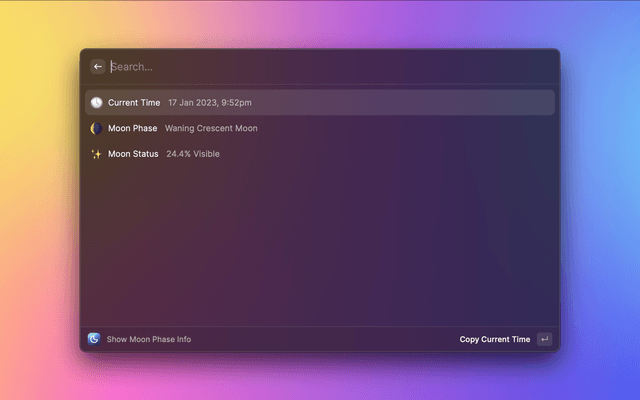The image size is (640, 400).
Task: Click the sparkles icon for Moon Status
Action: 96,154
